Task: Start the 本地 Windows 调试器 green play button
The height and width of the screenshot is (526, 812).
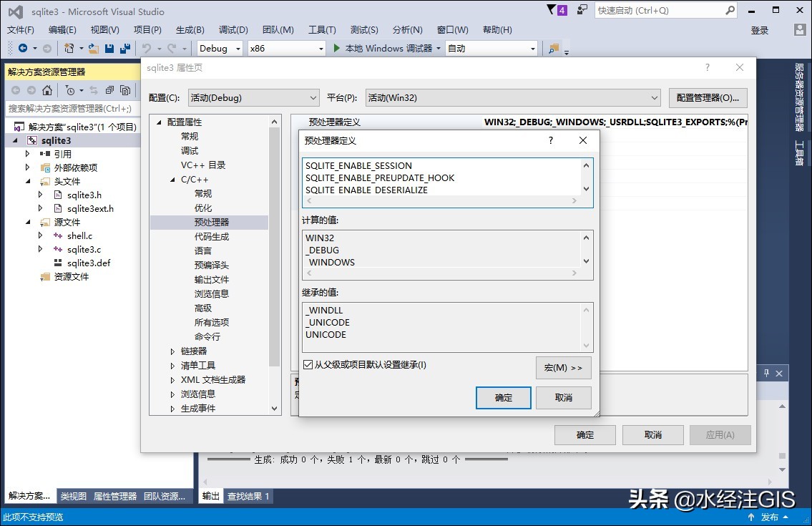Action: pos(337,48)
